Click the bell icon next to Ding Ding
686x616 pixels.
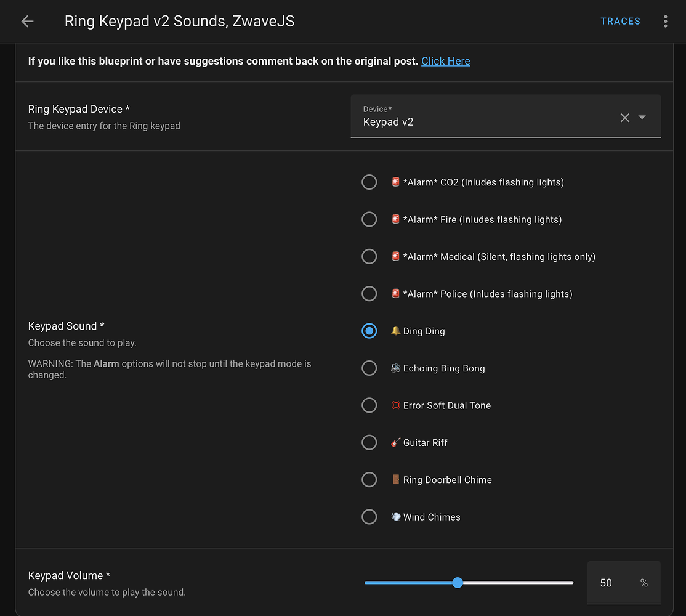tap(395, 330)
